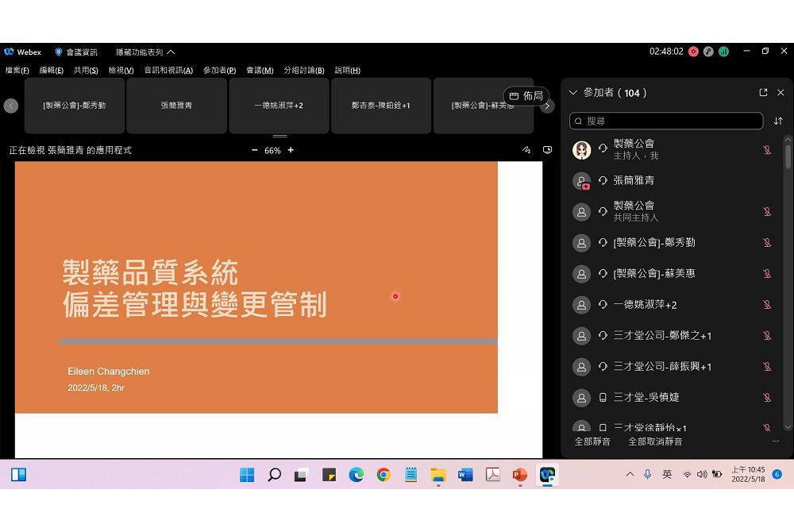Click the filmstrip divider handle

[x=280, y=136]
